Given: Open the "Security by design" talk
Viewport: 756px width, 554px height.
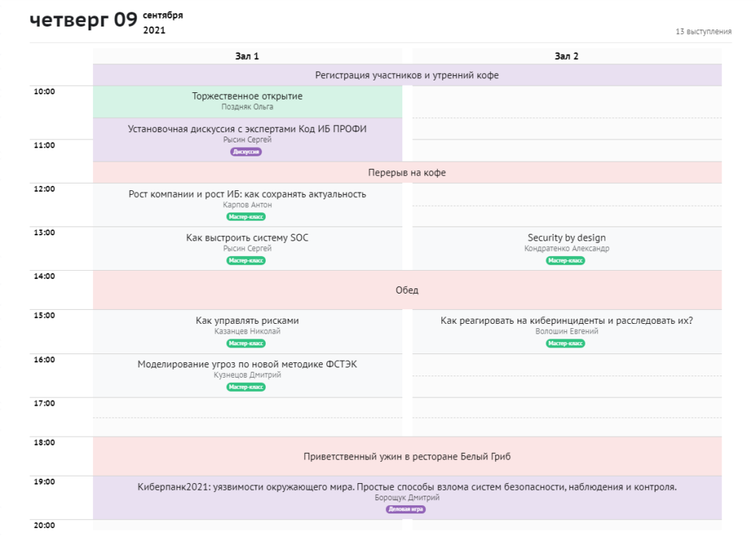Looking at the screenshot, I should (566, 238).
